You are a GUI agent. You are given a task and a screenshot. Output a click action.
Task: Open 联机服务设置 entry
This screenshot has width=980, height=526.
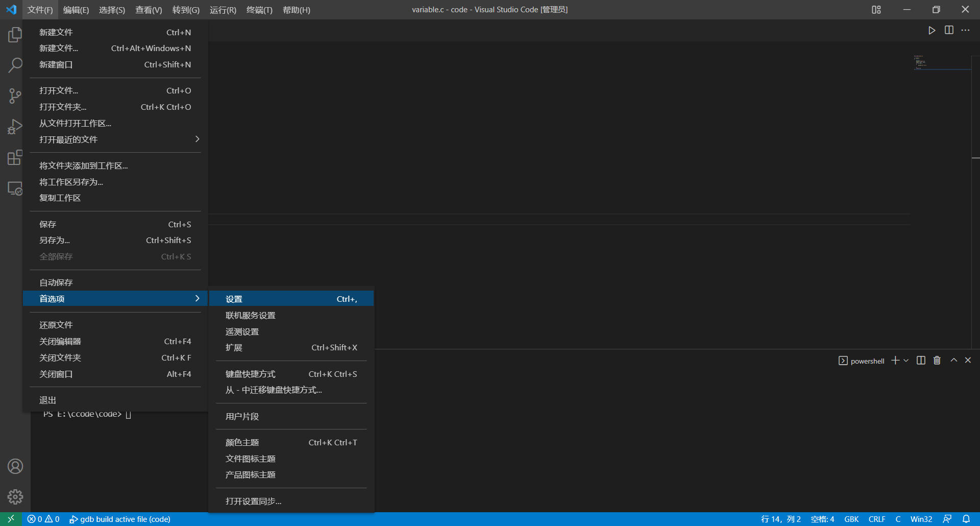click(291, 316)
